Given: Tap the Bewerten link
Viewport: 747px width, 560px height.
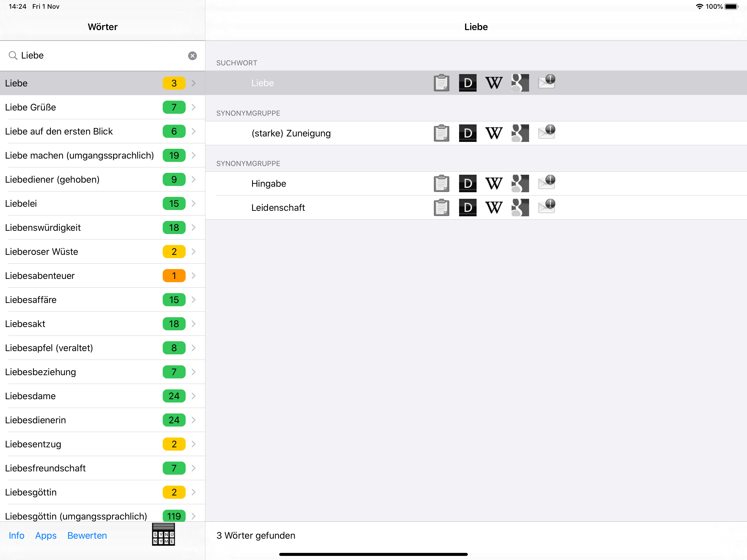Looking at the screenshot, I should pos(87,535).
